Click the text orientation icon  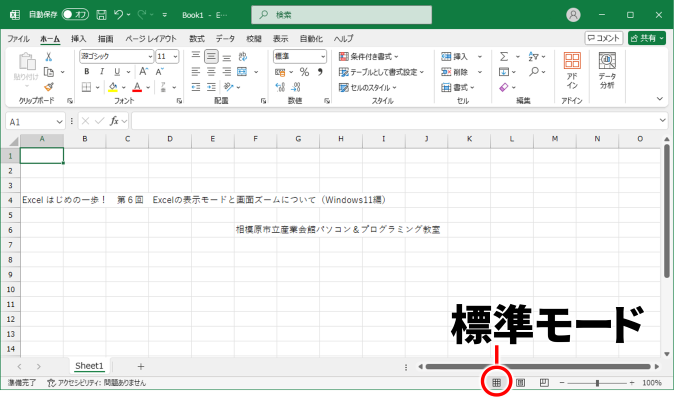point(229,87)
